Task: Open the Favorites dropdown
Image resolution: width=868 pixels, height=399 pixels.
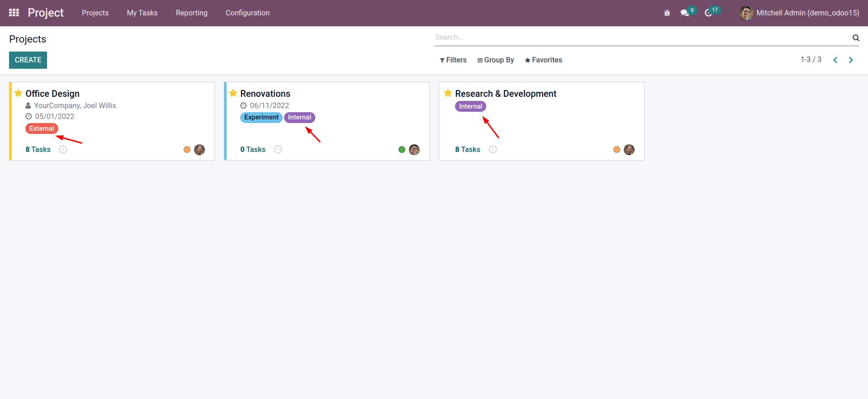Action: (544, 60)
